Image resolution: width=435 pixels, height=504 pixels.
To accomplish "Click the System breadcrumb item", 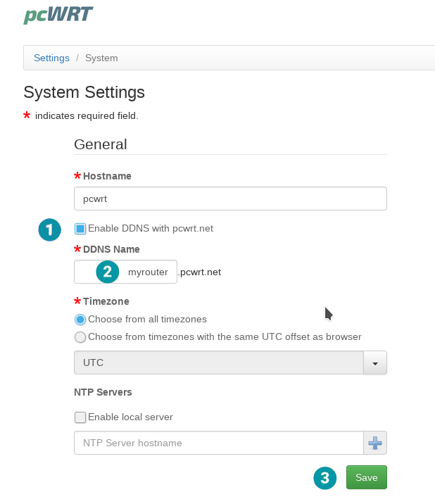I will 101,58.
